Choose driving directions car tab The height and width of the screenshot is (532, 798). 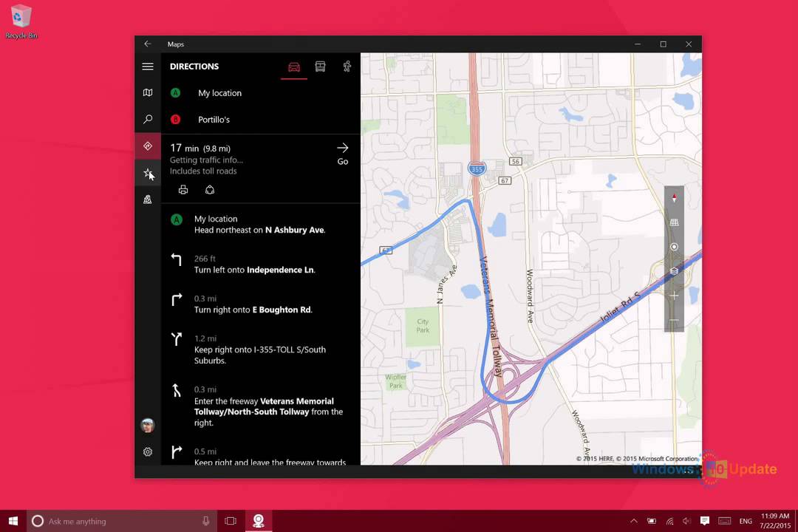point(294,66)
